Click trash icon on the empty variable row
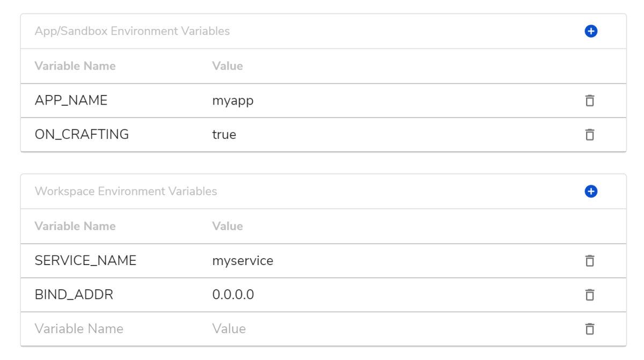 [590, 329]
